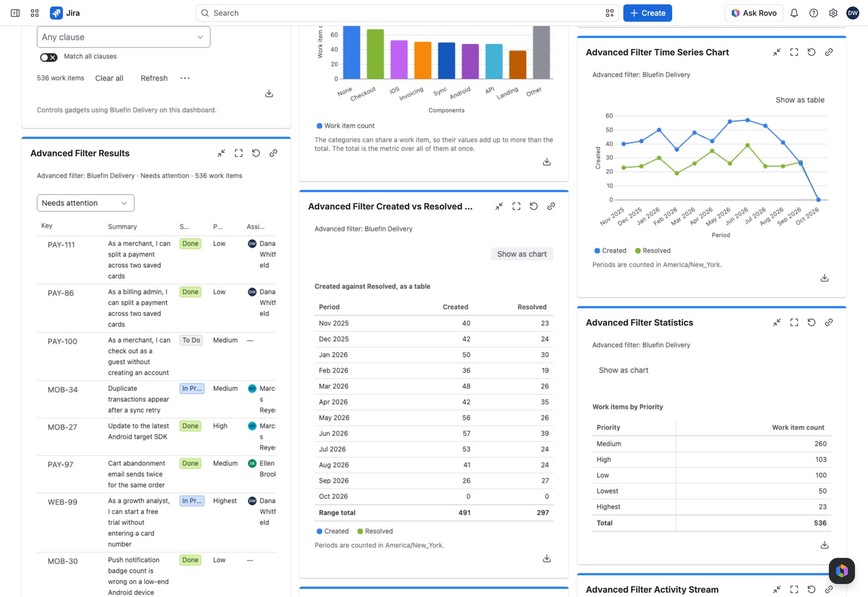Toggle the Match all clauses switch
868x597 pixels.
pos(48,57)
